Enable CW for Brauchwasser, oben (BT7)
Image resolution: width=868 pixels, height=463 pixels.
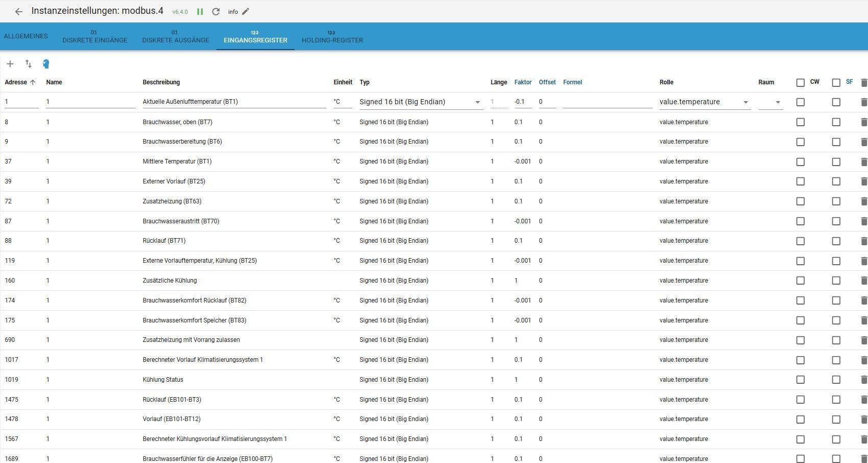(x=800, y=122)
